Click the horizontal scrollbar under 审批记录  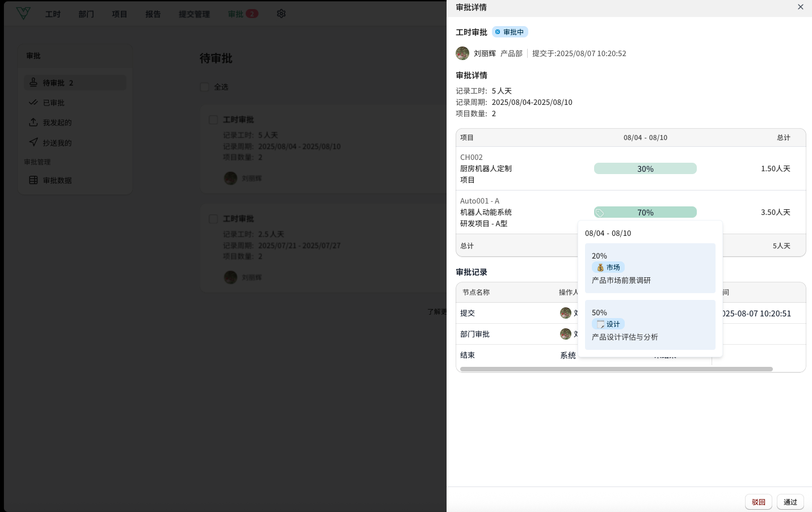[616, 369]
